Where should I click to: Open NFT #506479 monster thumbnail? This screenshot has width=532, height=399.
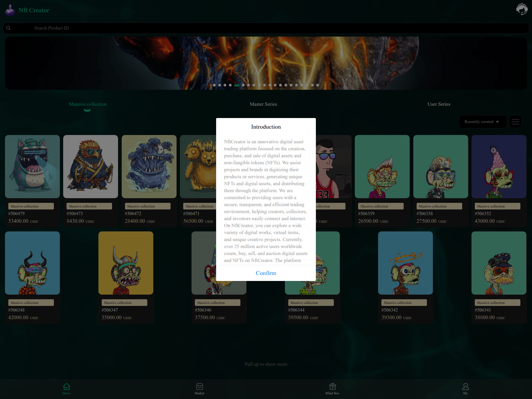[32, 166]
